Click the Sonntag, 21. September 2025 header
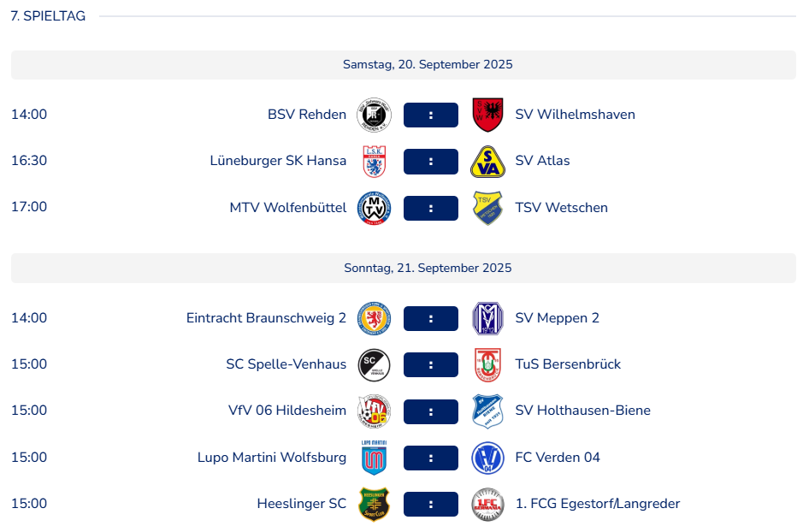This screenshot has height=532, width=803. (x=404, y=268)
